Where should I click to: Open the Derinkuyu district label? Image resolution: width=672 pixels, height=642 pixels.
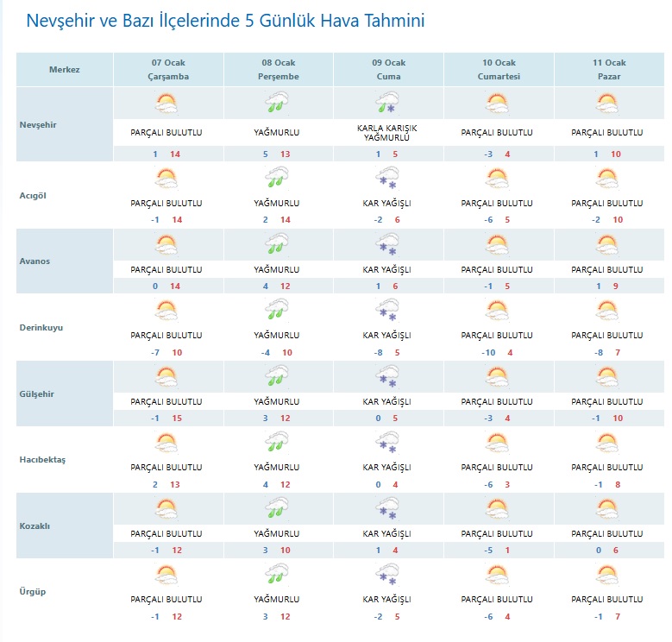click(41, 328)
